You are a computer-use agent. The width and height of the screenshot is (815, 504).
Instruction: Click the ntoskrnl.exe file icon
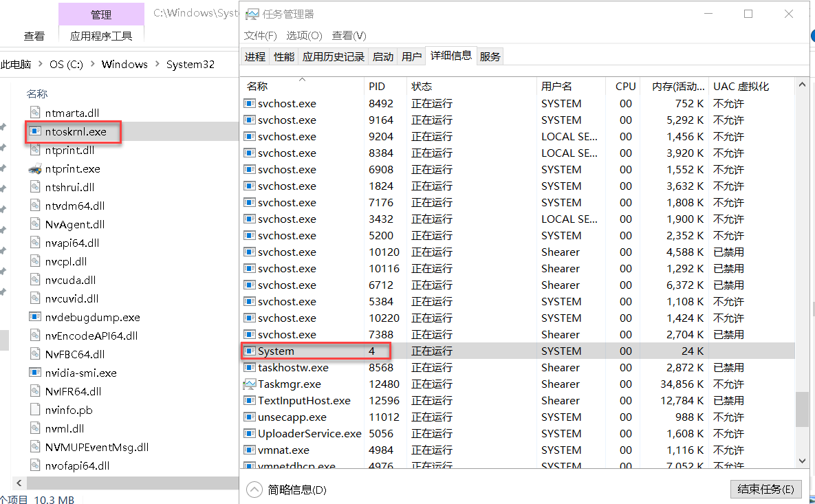[36, 131]
